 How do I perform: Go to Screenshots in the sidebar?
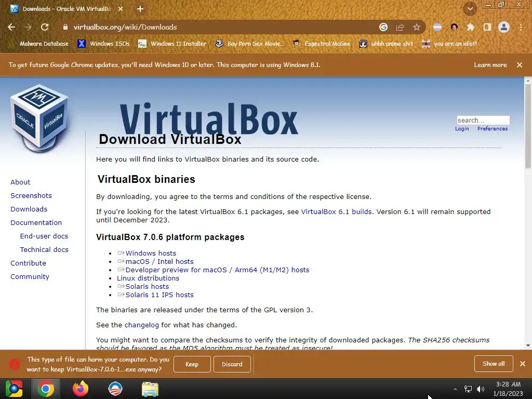tap(31, 196)
